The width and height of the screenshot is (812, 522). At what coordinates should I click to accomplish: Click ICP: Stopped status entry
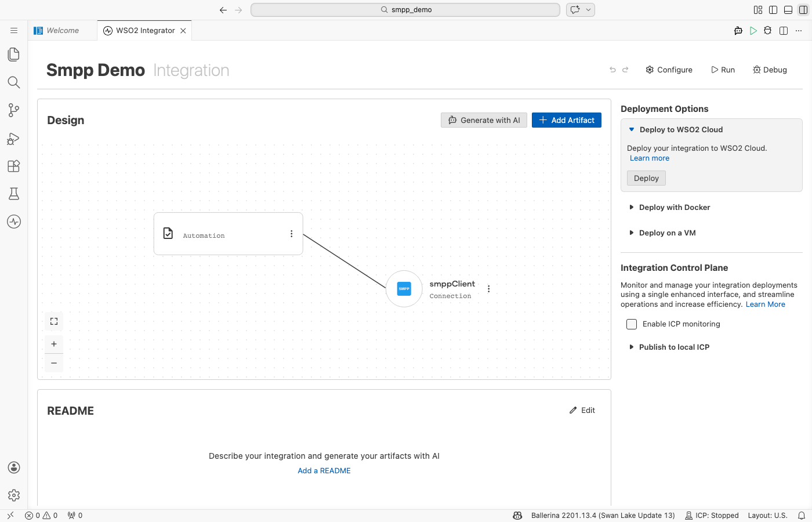[x=712, y=516]
